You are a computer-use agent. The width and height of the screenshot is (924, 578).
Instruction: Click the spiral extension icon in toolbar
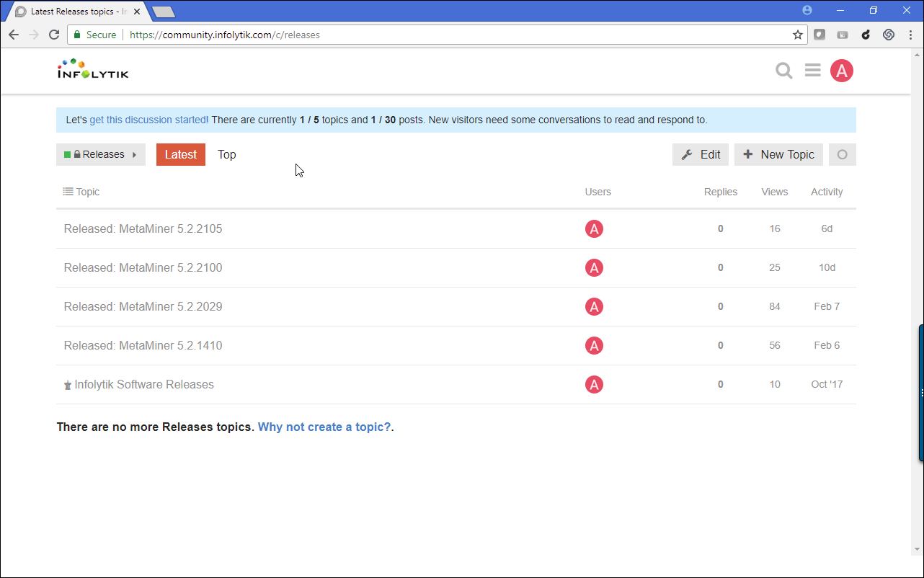click(x=889, y=35)
